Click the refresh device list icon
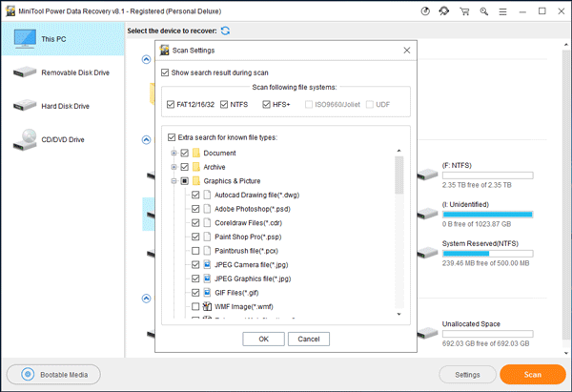 [x=225, y=31]
